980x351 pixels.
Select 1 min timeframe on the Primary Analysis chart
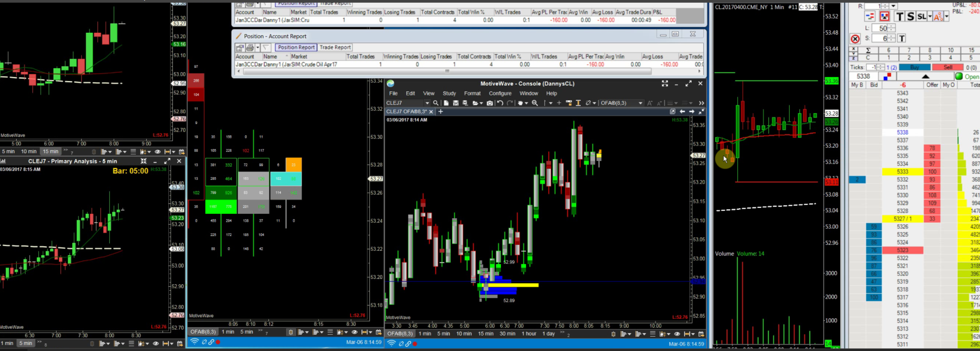click(7, 344)
